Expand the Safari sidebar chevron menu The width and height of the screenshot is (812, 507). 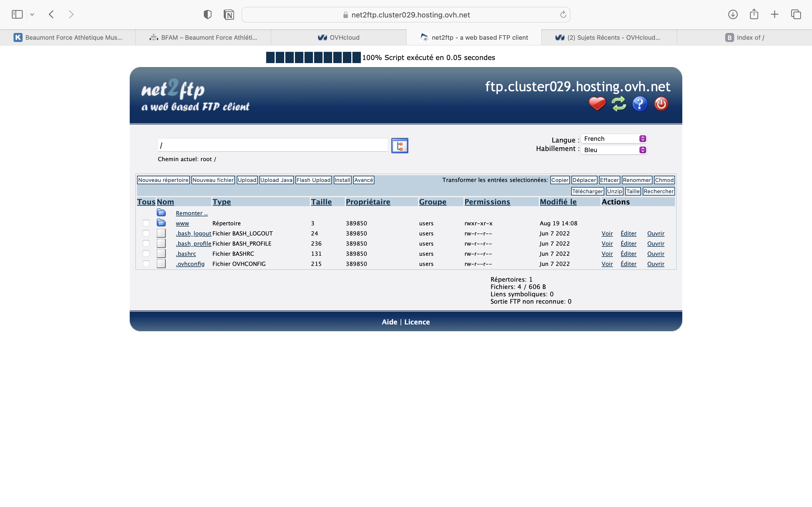(32, 14)
